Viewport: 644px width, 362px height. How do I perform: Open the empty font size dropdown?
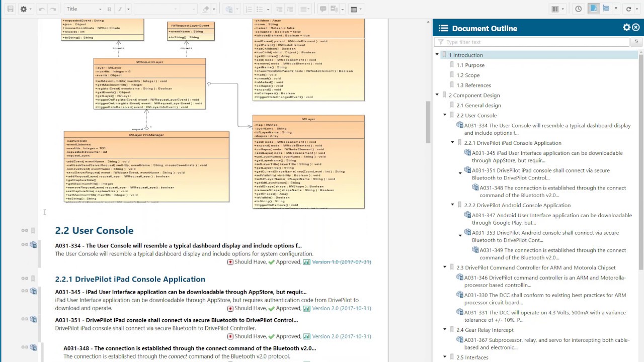[x=188, y=9]
